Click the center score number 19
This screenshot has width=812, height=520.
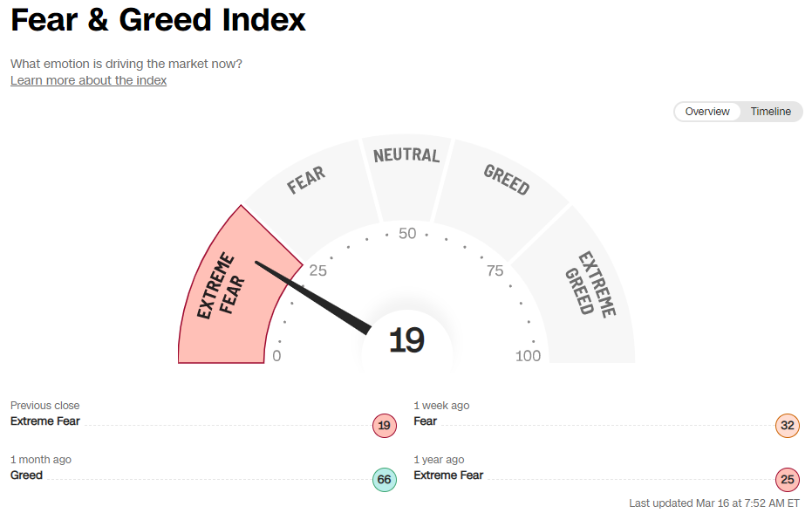(x=406, y=340)
